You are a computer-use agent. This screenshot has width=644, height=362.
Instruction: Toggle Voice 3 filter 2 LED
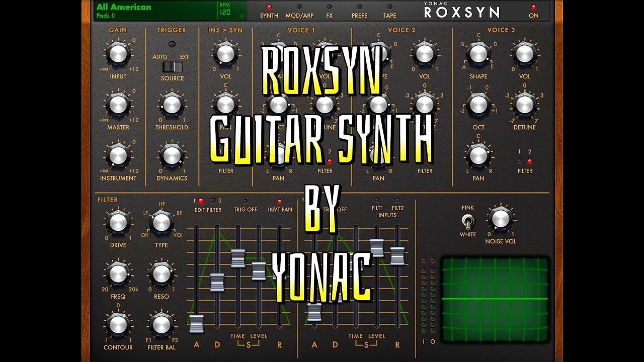coord(529,161)
